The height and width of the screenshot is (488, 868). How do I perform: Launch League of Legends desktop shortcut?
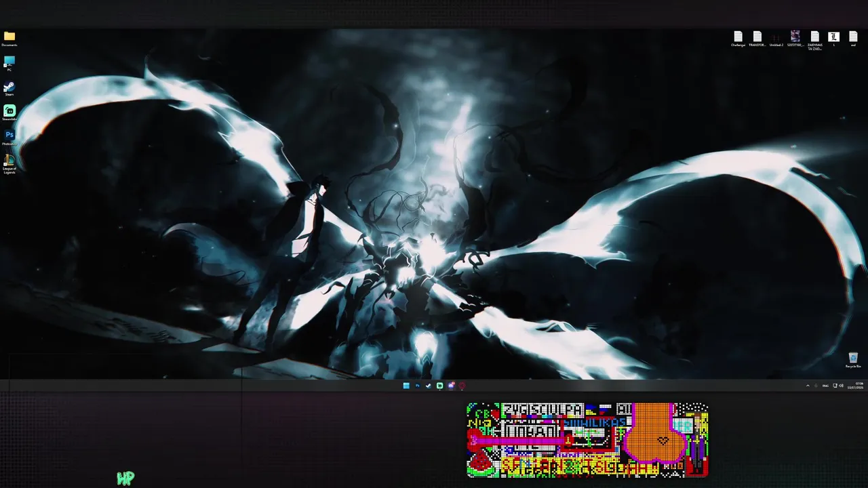coord(9,164)
